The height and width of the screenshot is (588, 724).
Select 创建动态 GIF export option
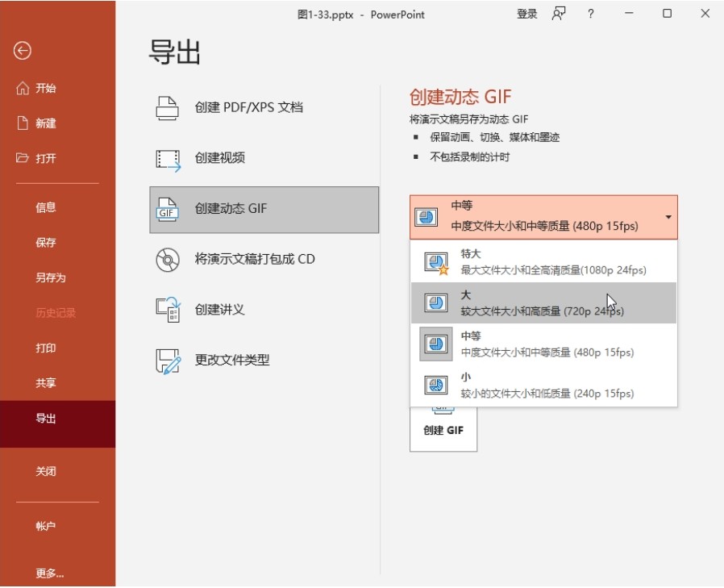264,210
